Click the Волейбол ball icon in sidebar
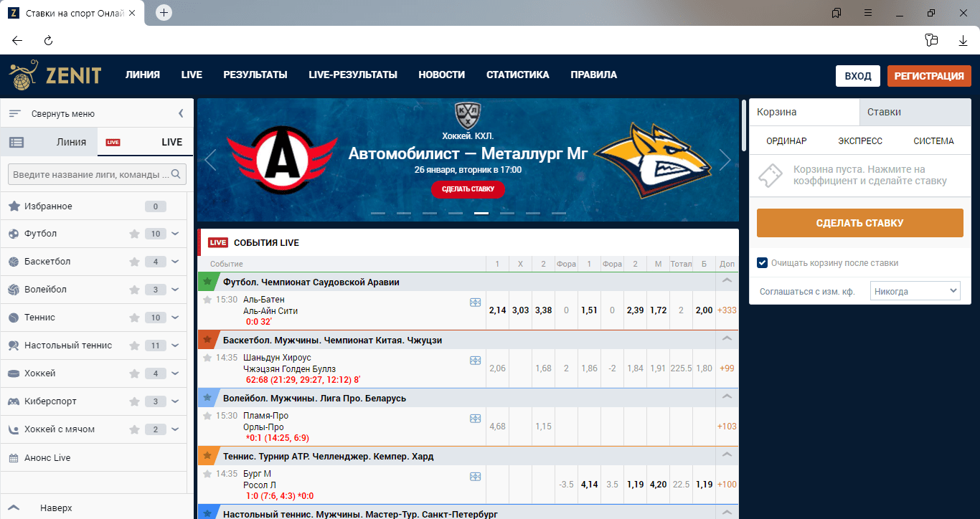 14,290
